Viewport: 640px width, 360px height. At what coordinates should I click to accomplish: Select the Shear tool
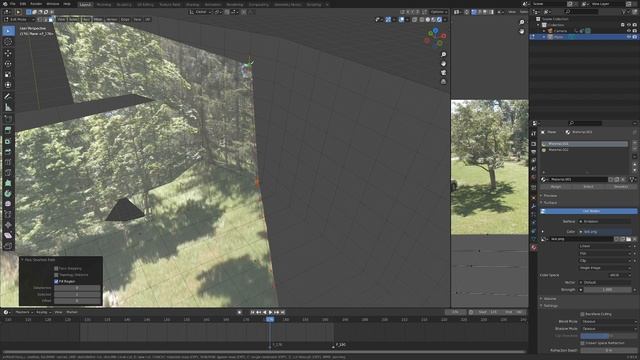click(x=8, y=236)
